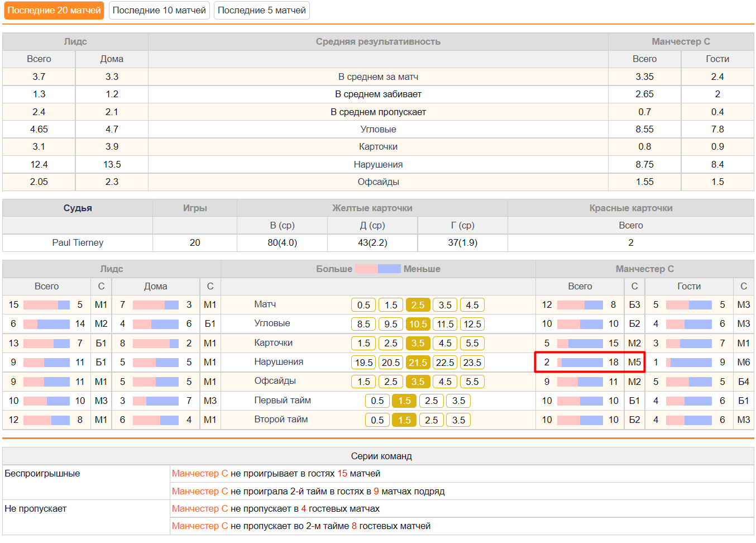Click the highlighted М5 cell for Нарушения
756x543 pixels.
tap(634, 362)
